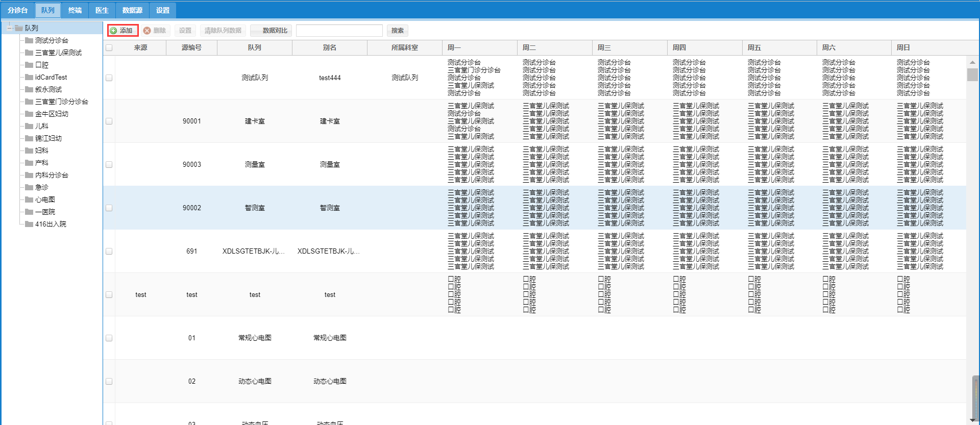Click the 心电图 folder icon in sidebar

click(x=29, y=199)
